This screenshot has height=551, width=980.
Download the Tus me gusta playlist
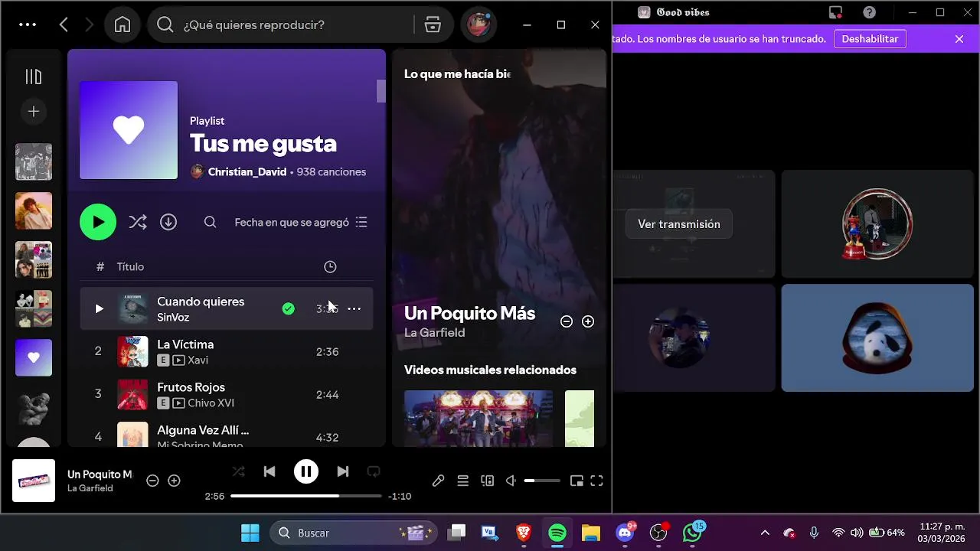[168, 222]
